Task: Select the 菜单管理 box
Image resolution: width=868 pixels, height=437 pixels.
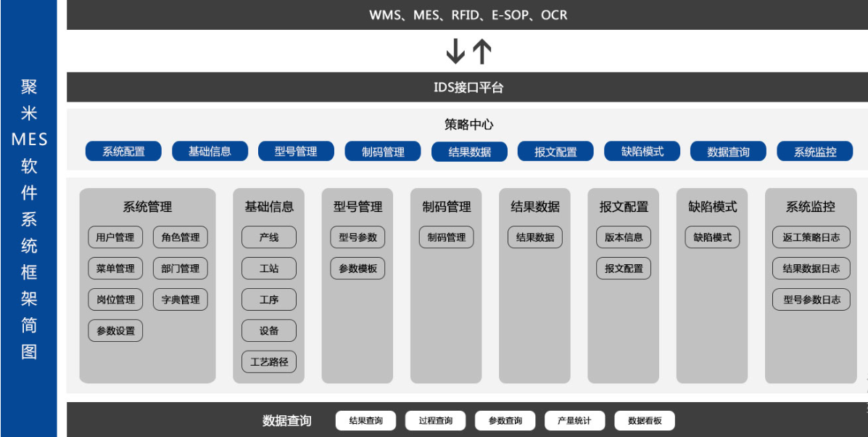Action: tap(115, 269)
